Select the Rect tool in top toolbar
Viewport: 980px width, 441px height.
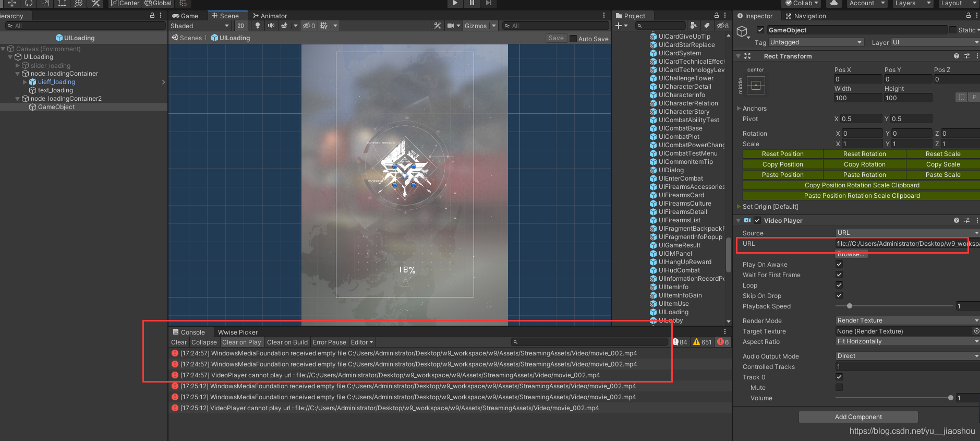[x=62, y=3]
